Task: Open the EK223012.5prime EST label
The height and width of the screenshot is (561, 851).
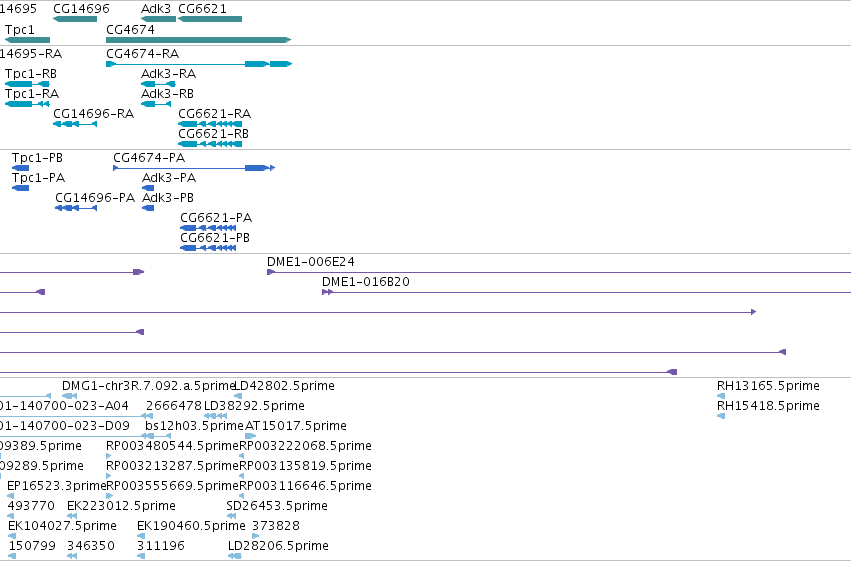Action: (x=121, y=506)
